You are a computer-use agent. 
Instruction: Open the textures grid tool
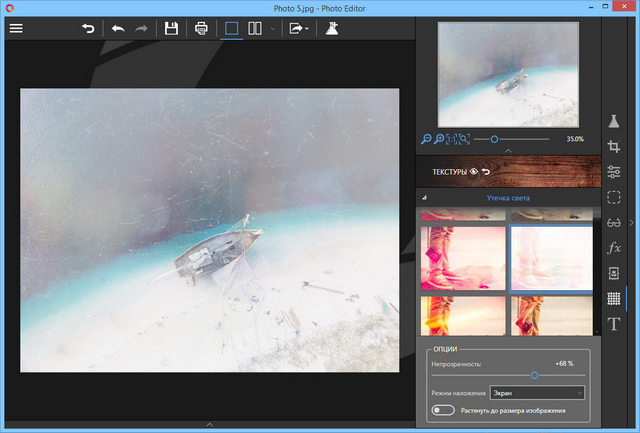(x=614, y=298)
